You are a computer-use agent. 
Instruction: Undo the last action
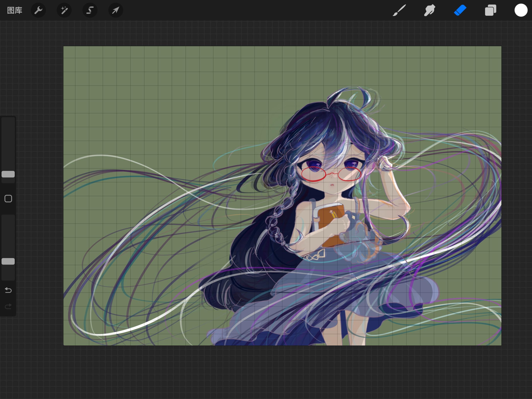(8, 290)
